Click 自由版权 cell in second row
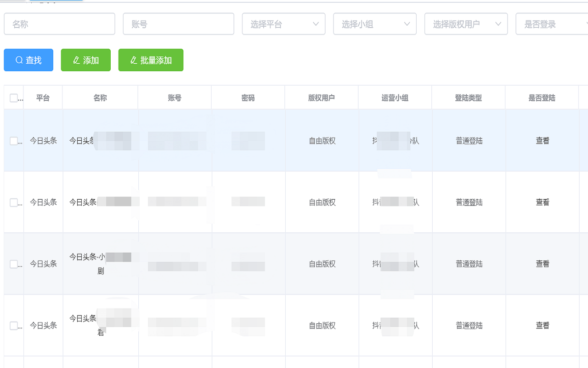This screenshot has height=368, width=588. tap(322, 202)
